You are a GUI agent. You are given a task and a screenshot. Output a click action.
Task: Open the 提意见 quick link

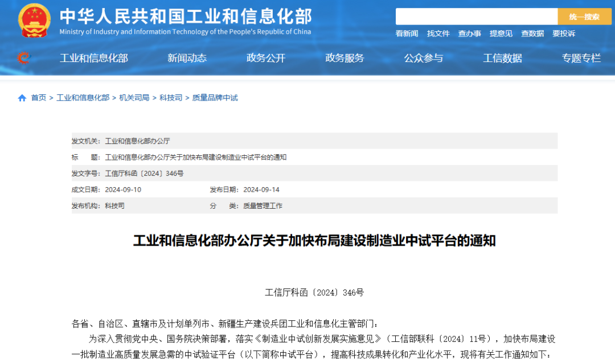pyautogui.click(x=501, y=34)
